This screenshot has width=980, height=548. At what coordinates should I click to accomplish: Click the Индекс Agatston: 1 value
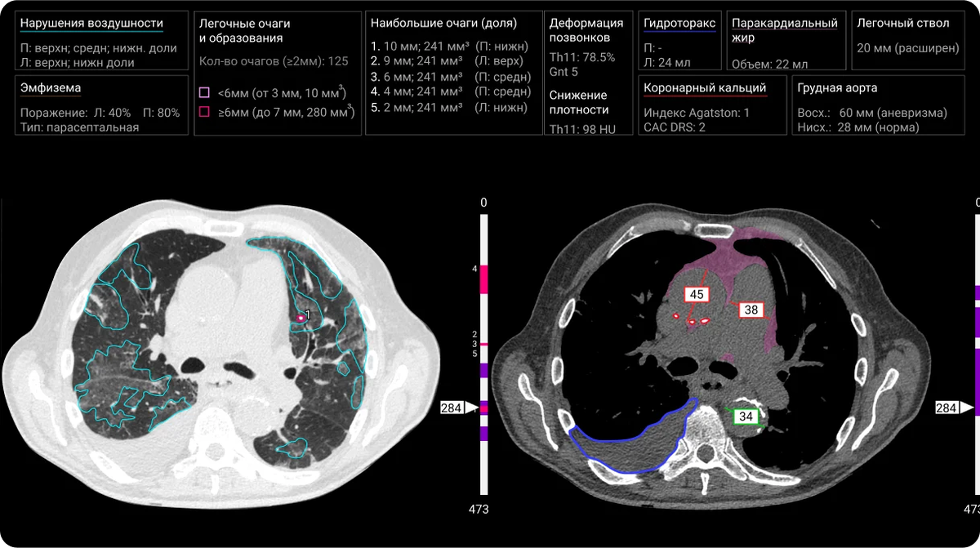(697, 113)
